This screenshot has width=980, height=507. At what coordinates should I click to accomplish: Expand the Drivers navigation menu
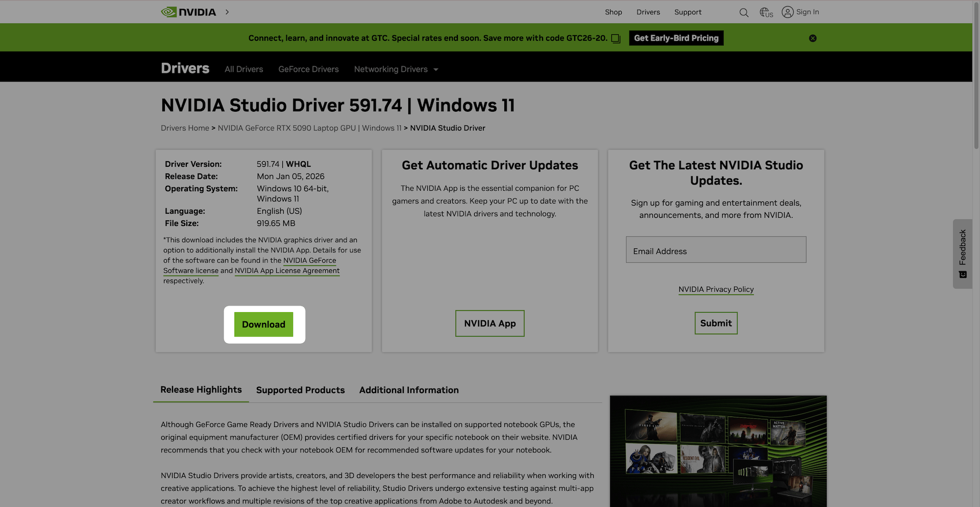point(648,12)
